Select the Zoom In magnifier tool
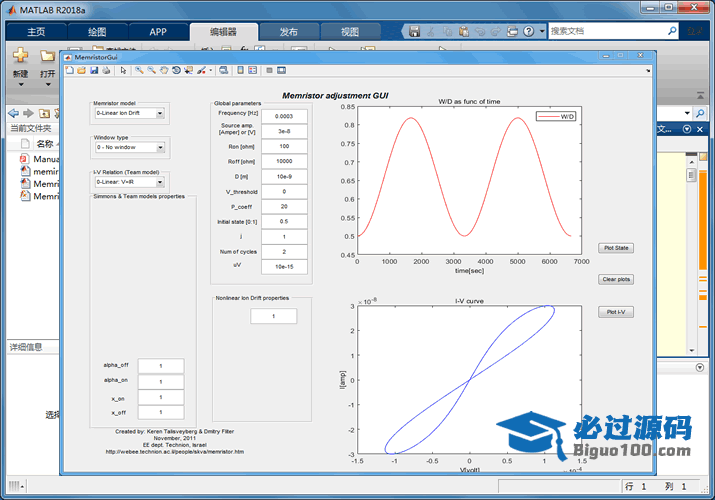 pyautogui.click(x=139, y=71)
